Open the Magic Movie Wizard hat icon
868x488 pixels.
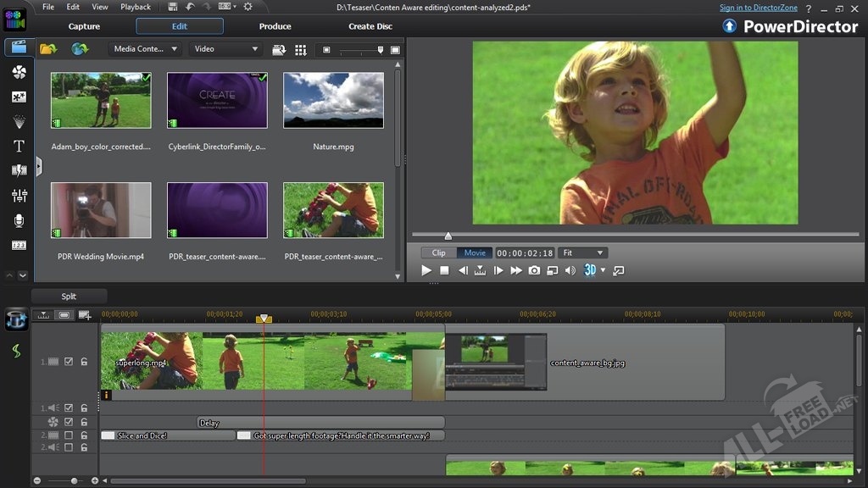pyautogui.click(x=16, y=319)
